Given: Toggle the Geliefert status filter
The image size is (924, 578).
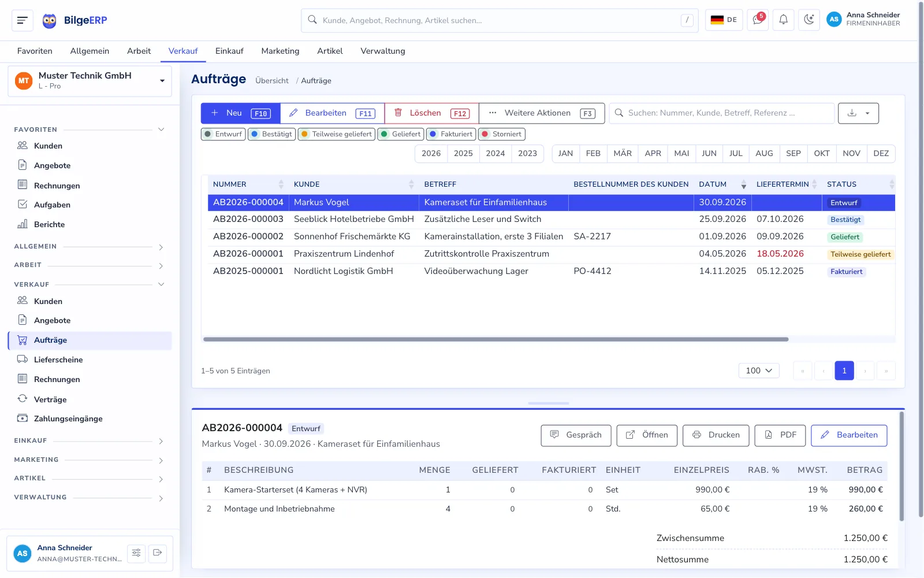Looking at the screenshot, I should click(x=401, y=134).
